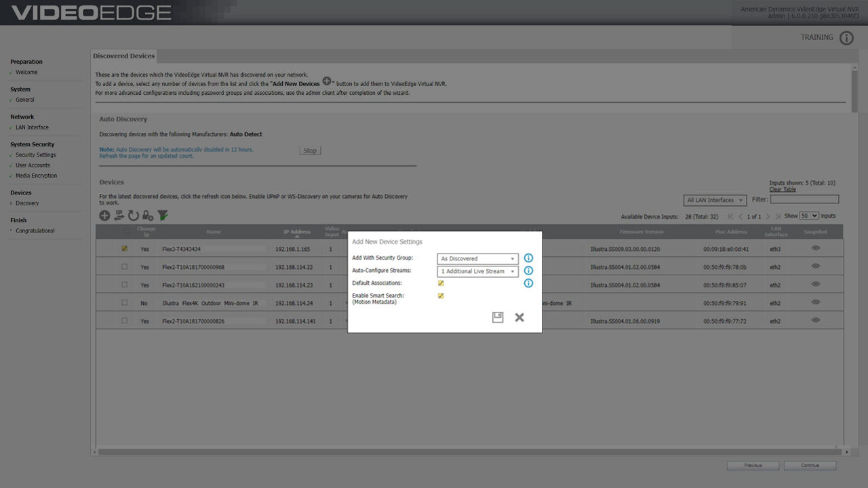
Task: Click the Clear Table link
Action: pos(783,190)
